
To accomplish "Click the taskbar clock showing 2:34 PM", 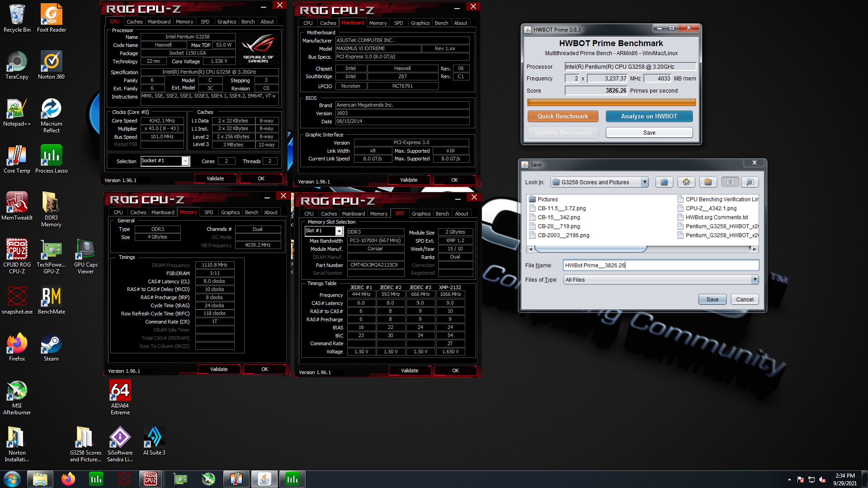I will coord(845,479).
